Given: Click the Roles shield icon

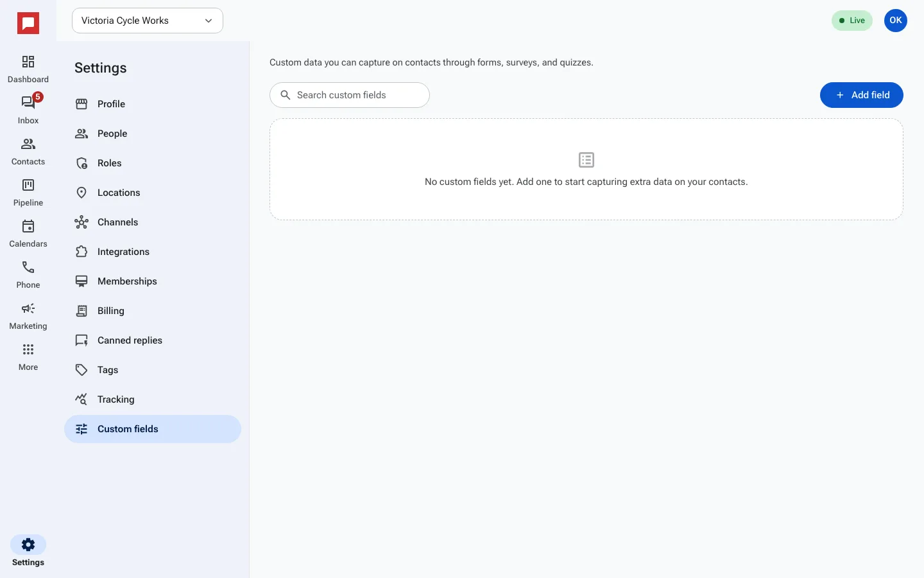Looking at the screenshot, I should (x=81, y=163).
